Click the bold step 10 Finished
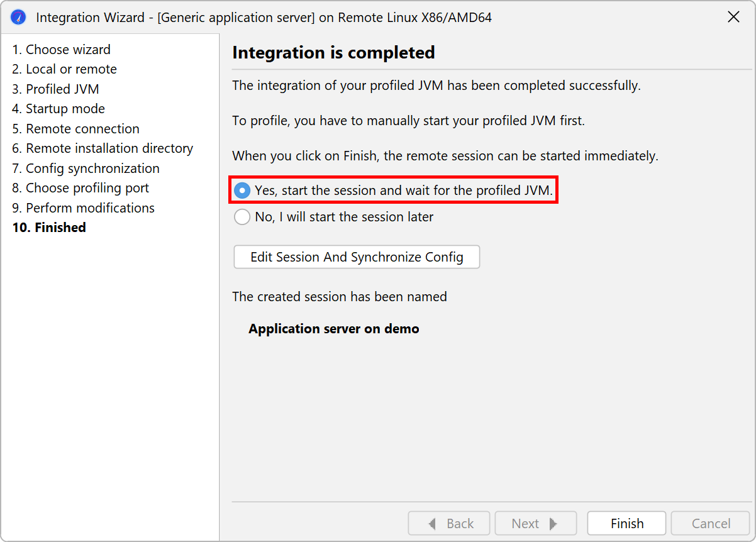 [x=49, y=228]
